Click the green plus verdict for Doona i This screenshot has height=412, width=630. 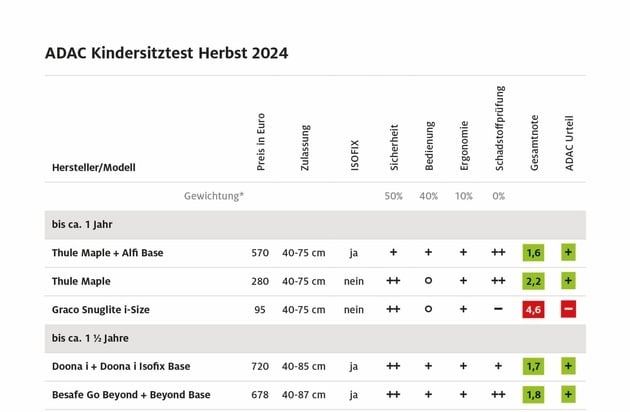tap(568, 366)
